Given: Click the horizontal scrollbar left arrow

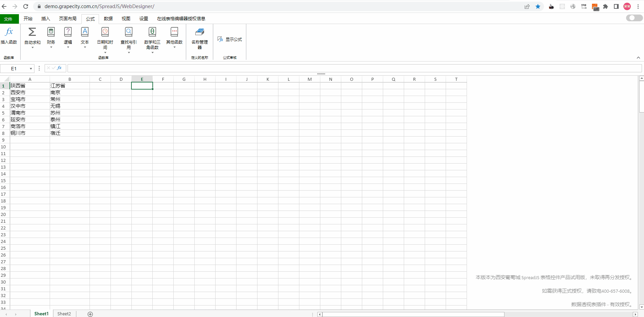Looking at the screenshot, I should [x=320, y=314].
